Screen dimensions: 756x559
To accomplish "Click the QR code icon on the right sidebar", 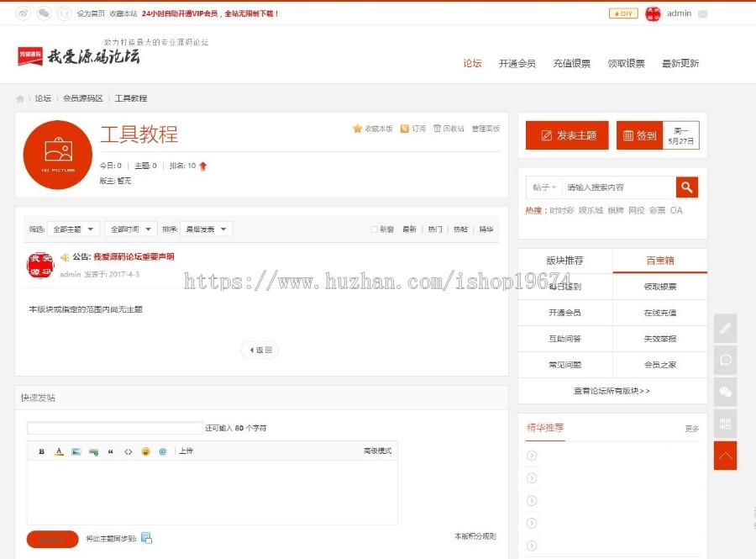I will point(725,425).
